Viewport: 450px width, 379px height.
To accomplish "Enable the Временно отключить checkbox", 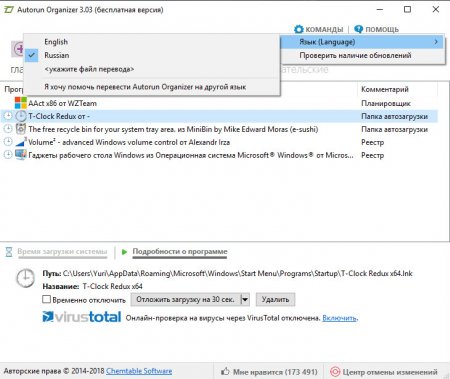I will tap(46, 299).
